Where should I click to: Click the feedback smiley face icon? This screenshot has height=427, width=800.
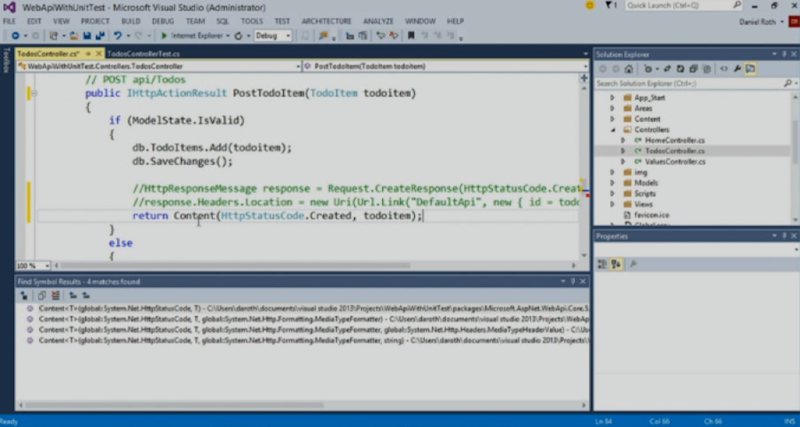pos(590,5)
